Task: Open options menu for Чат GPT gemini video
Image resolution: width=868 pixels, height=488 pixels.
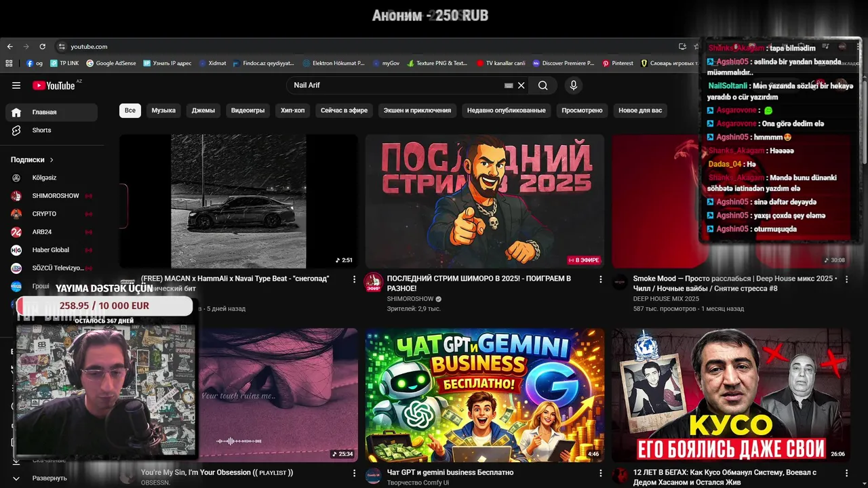Action: [x=600, y=473]
